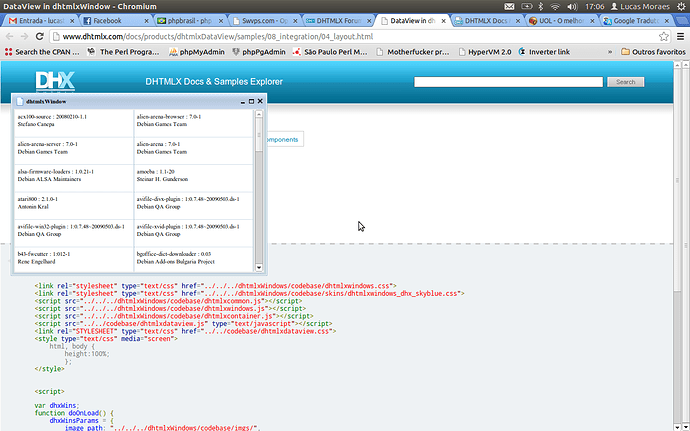
Task: Switch to the DHTMLX Forum tab
Action: tap(339, 21)
